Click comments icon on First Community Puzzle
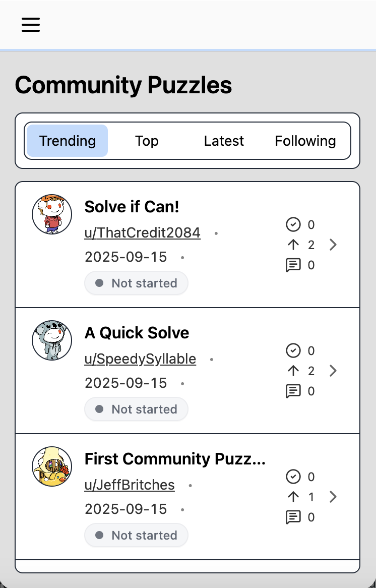Screen dimensions: 376x588 [293, 517]
